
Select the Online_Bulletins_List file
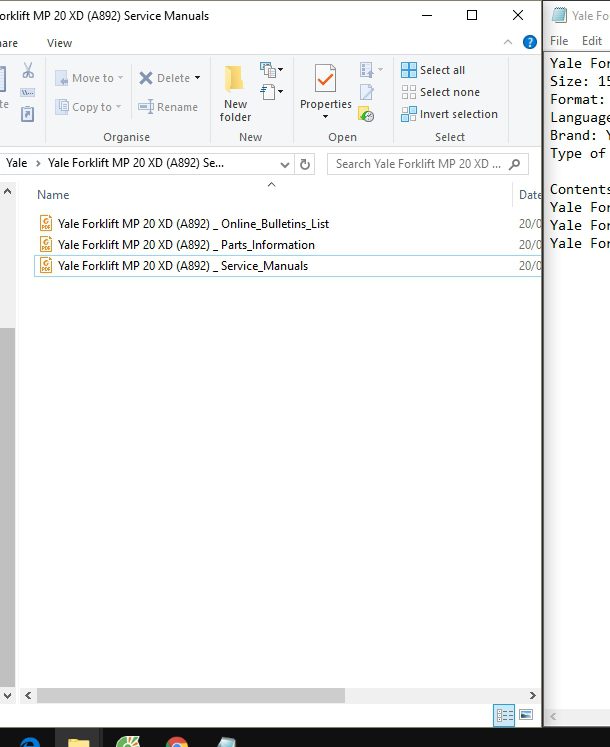coord(288,223)
